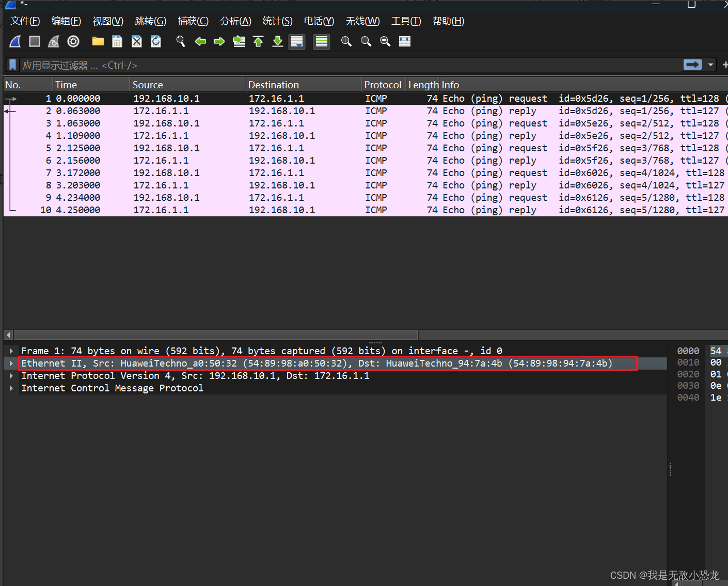Image resolution: width=728 pixels, height=586 pixels.
Task: Close the current capture file
Action: tap(137, 41)
